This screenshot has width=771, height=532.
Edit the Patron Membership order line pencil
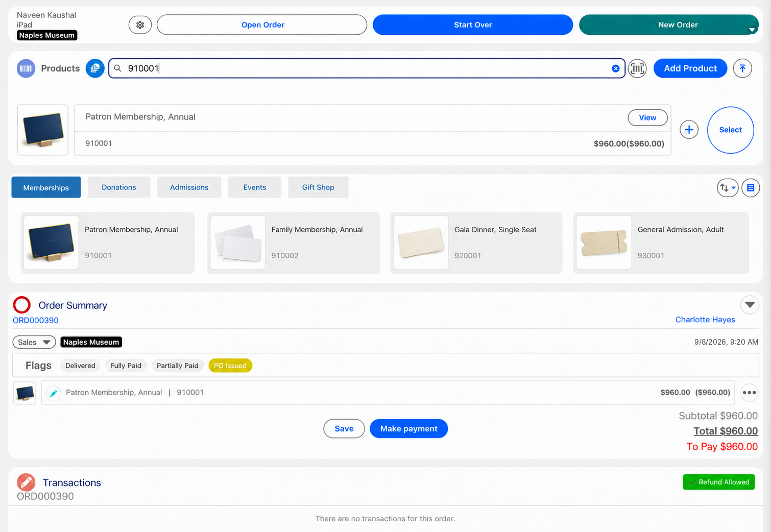(x=53, y=393)
